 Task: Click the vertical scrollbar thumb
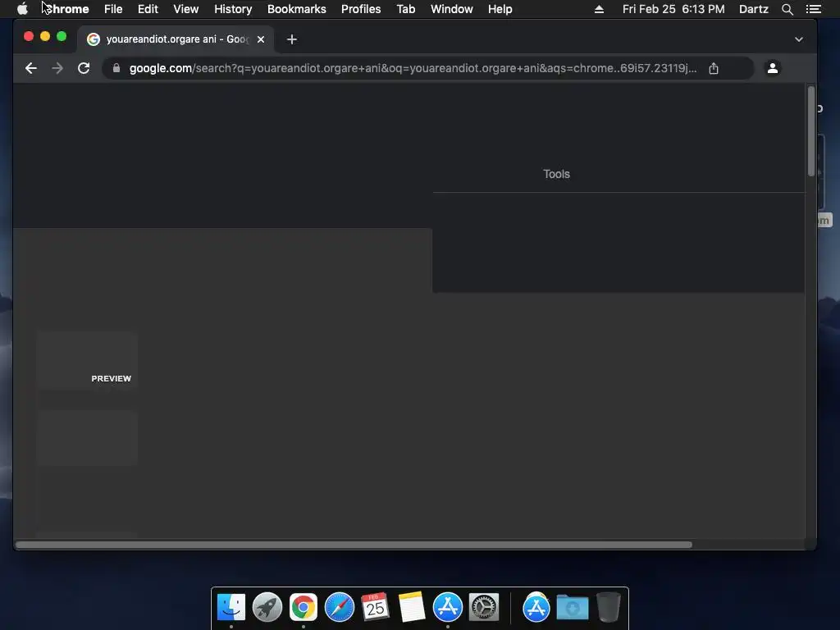[811, 130]
